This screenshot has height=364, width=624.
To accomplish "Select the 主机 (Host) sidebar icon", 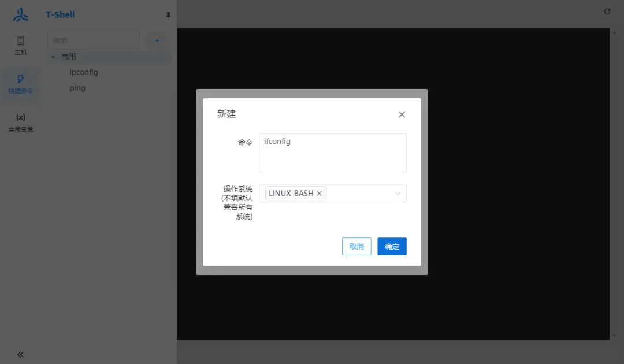I will (x=21, y=46).
